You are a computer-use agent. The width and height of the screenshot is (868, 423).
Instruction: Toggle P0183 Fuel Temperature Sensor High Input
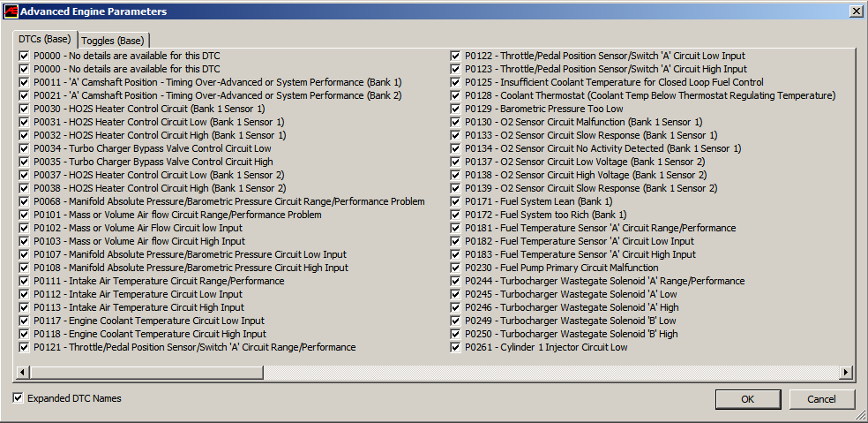click(455, 254)
